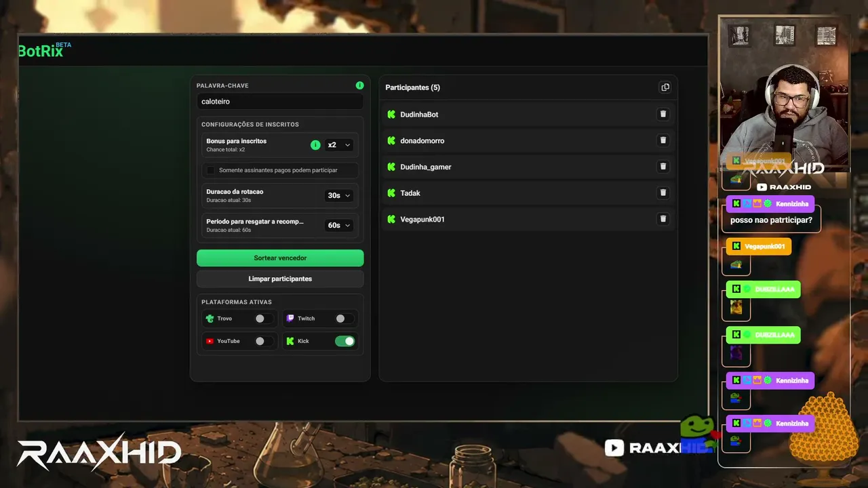The width and height of the screenshot is (868, 488).
Task: Enable the Trovo platform toggle
Action: [264, 319]
